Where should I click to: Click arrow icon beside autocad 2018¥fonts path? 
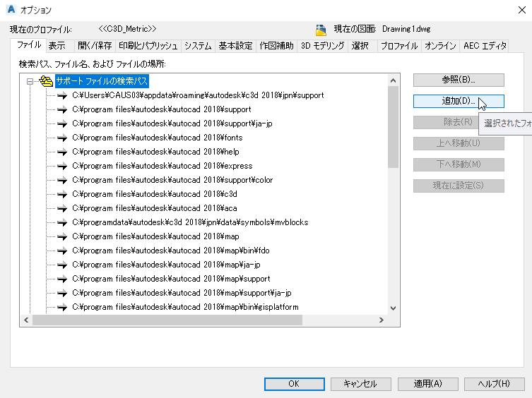(x=62, y=138)
